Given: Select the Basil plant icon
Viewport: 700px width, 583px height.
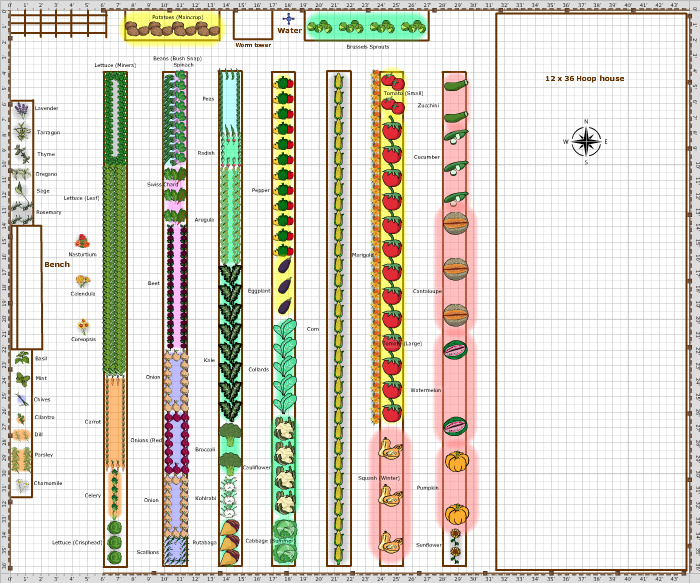Looking at the screenshot, I should [21, 358].
